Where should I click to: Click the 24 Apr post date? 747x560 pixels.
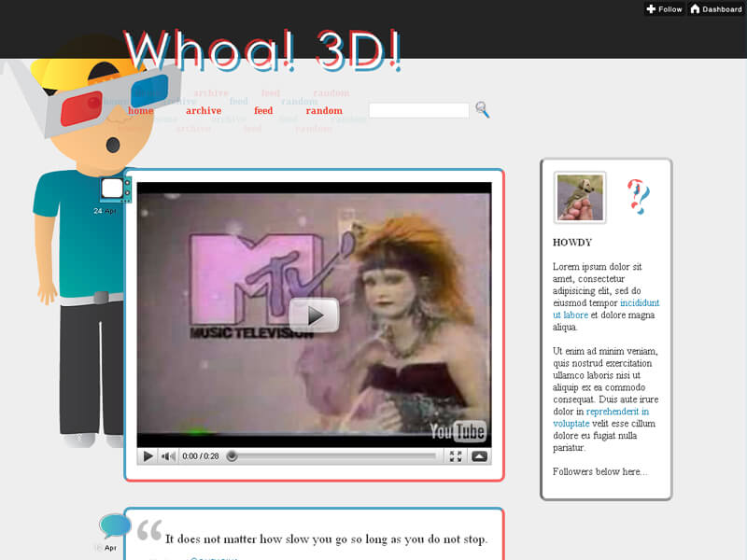pos(105,211)
